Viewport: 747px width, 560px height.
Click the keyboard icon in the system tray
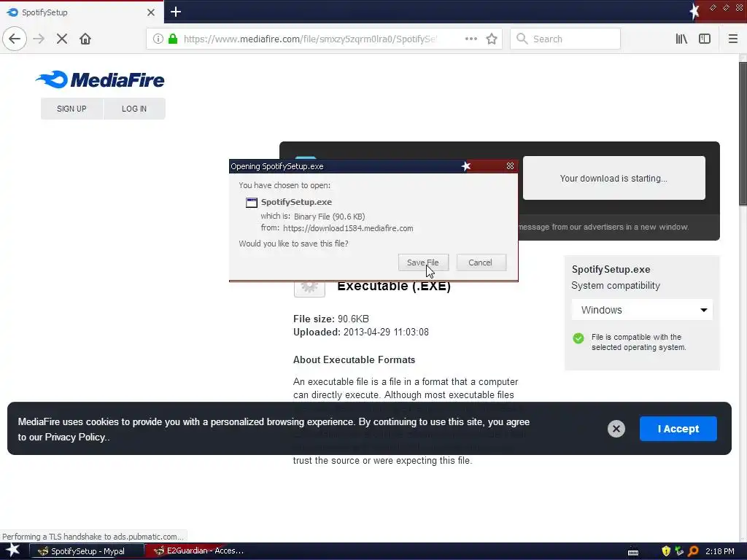(632, 552)
